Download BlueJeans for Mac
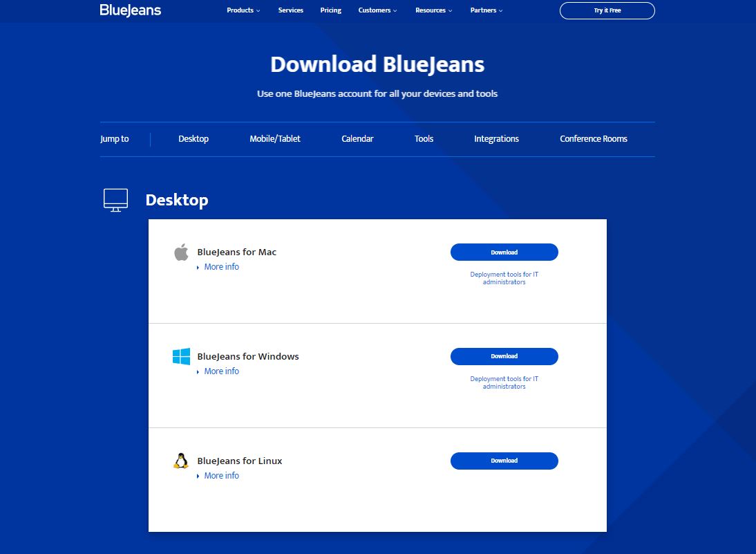 [504, 252]
